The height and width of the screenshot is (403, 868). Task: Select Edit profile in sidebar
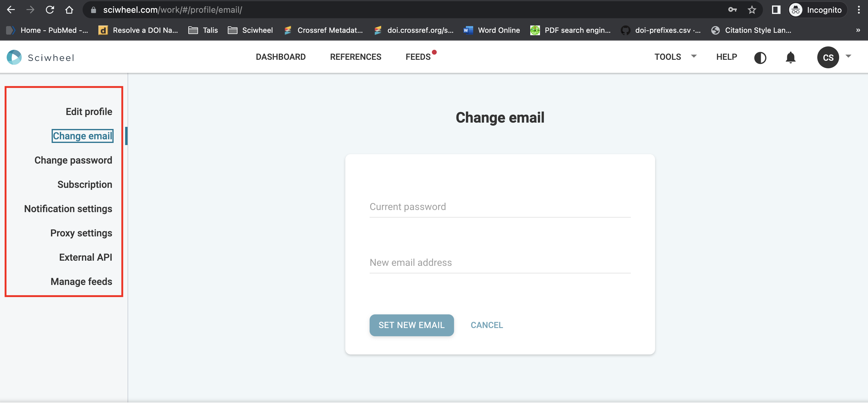[x=89, y=111]
